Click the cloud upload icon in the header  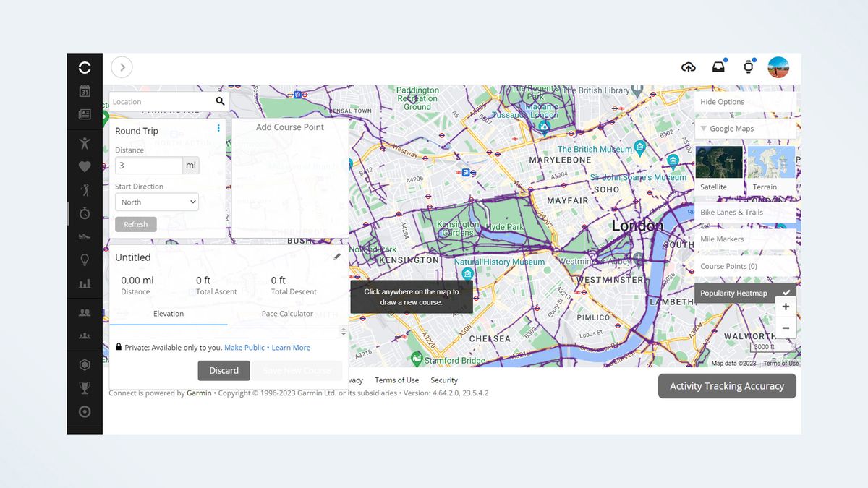point(689,67)
